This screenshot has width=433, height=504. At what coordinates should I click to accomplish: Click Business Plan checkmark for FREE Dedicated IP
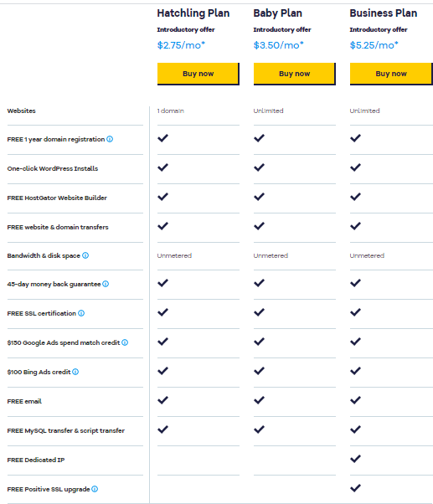355,459
